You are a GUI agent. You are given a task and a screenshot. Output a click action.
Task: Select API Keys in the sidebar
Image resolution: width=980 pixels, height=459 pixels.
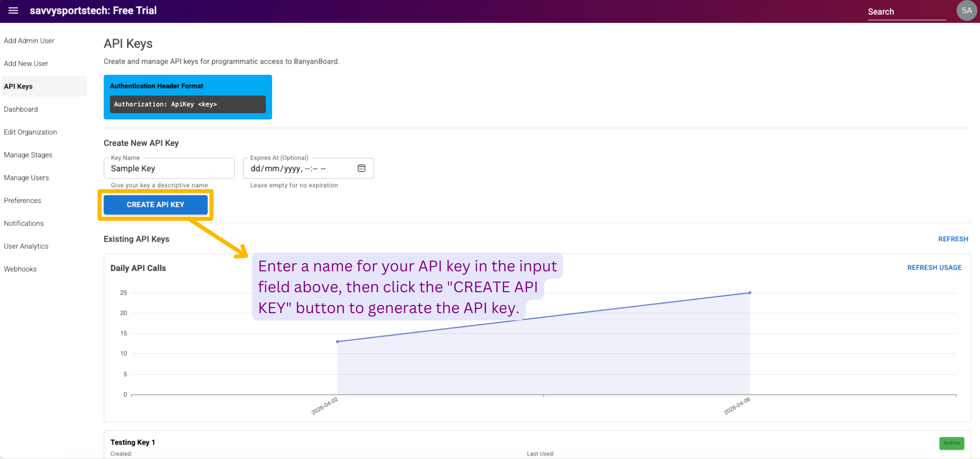18,87
